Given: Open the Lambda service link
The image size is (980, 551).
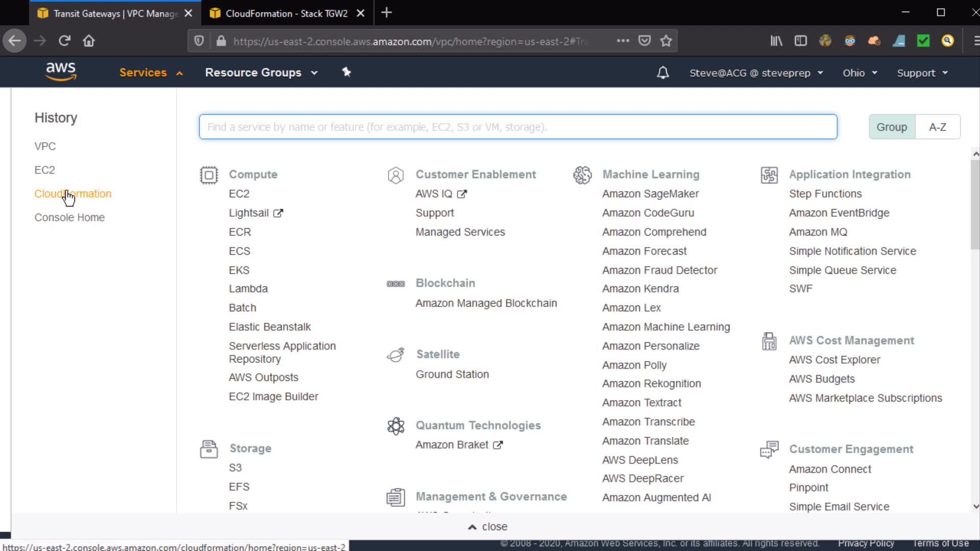Looking at the screenshot, I should pos(248,289).
